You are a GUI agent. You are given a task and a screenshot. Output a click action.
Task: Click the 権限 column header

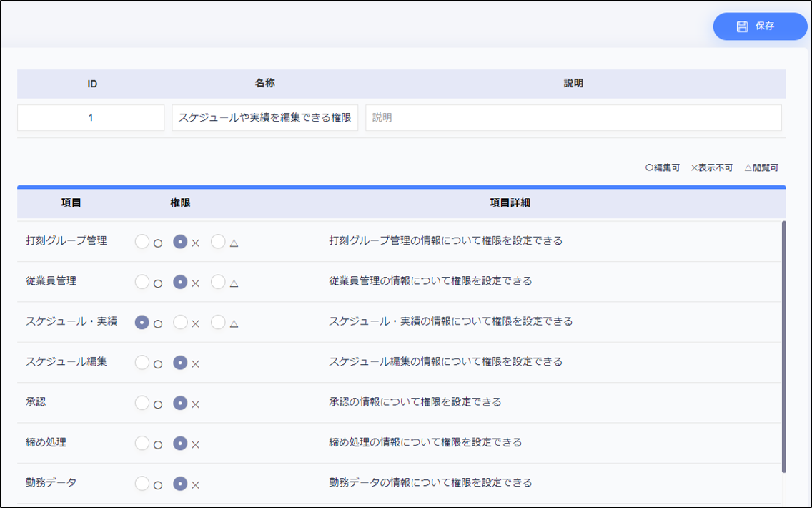click(x=180, y=203)
